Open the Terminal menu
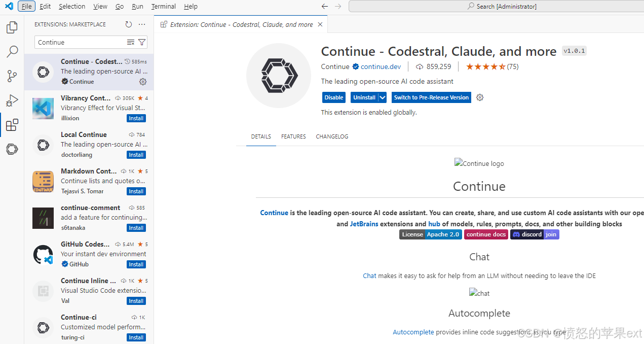The image size is (644, 344). pos(164,6)
